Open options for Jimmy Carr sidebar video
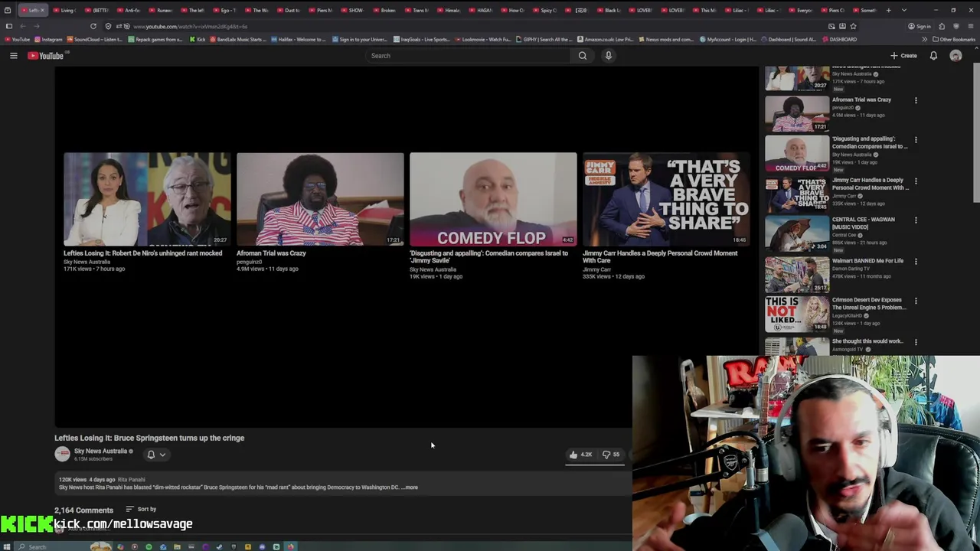The height and width of the screenshot is (551, 980). [x=916, y=181]
